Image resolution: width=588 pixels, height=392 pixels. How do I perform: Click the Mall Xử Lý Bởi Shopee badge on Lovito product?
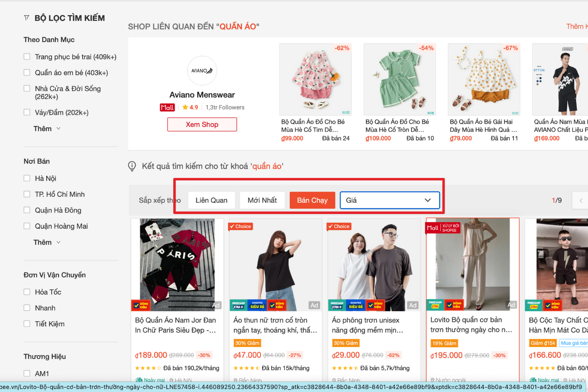click(443, 228)
